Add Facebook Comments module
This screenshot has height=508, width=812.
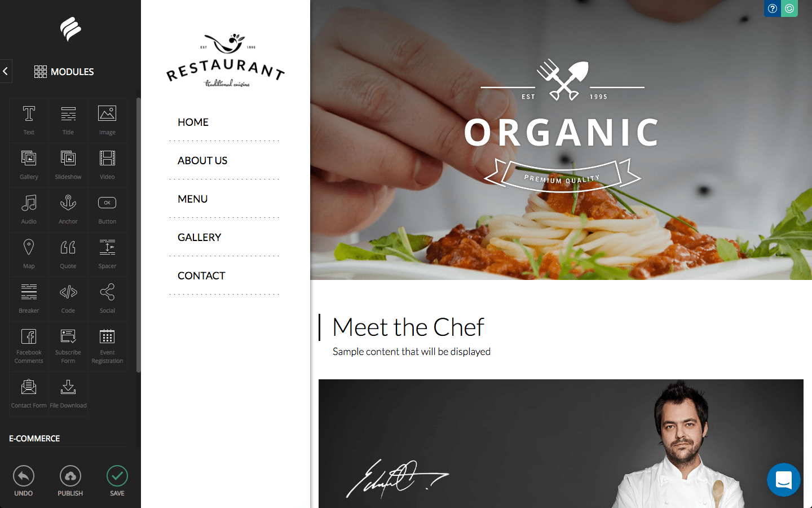29,346
